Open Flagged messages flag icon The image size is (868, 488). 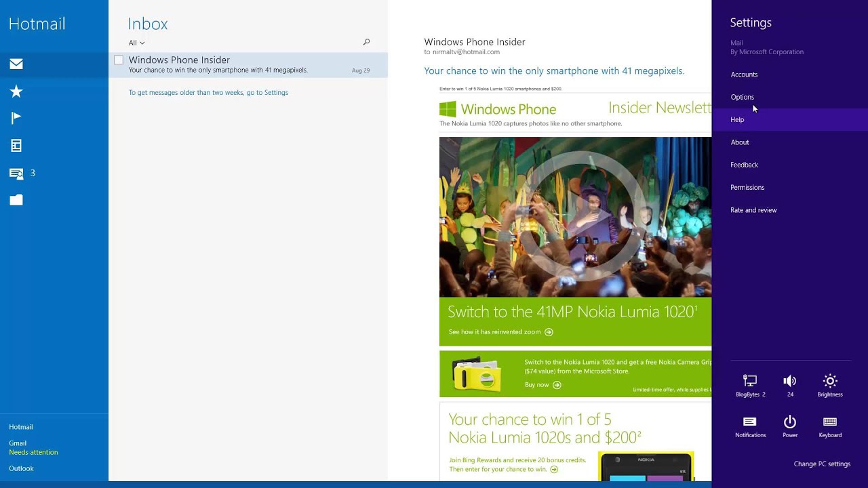(x=16, y=118)
